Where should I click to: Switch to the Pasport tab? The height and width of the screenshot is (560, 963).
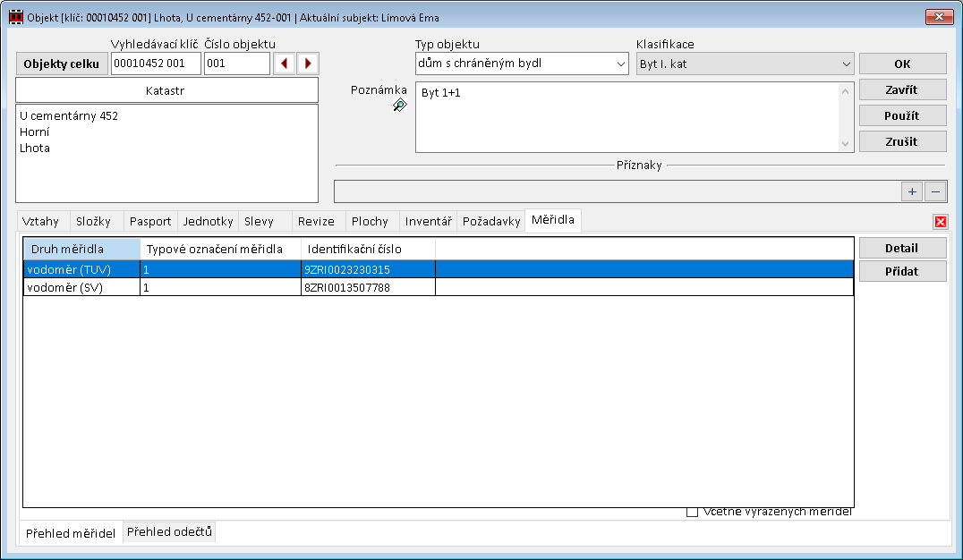[149, 221]
